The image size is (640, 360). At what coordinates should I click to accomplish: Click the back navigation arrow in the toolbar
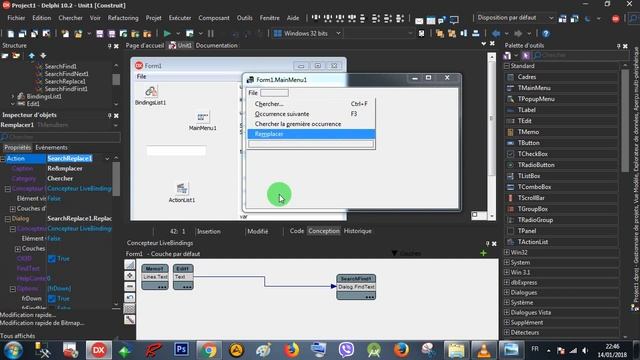pyautogui.click(x=496, y=33)
